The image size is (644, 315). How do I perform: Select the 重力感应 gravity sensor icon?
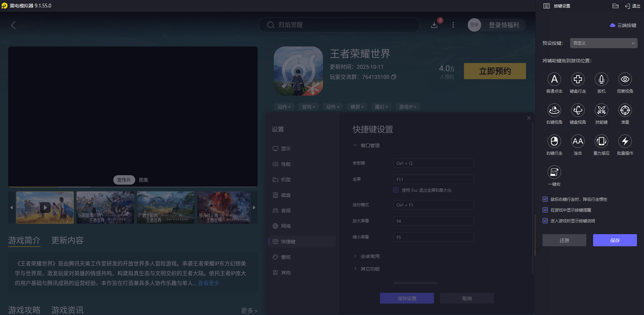coord(601,141)
